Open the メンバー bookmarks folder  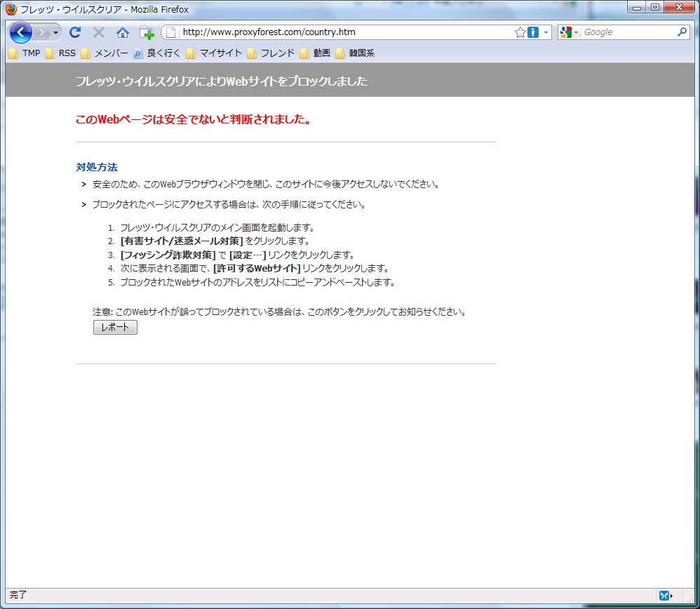click(105, 53)
